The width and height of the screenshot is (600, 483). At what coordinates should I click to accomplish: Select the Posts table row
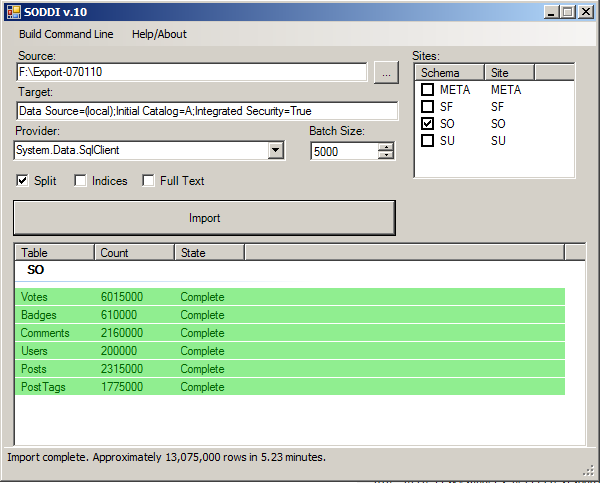[290, 369]
